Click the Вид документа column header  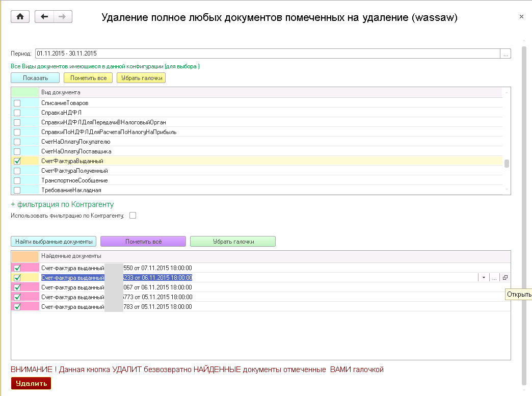[271, 92]
